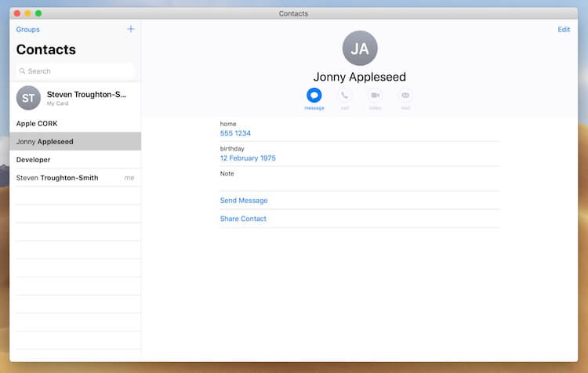Close the Contacts window
Viewport: 588px width, 373px height.
click(17, 13)
